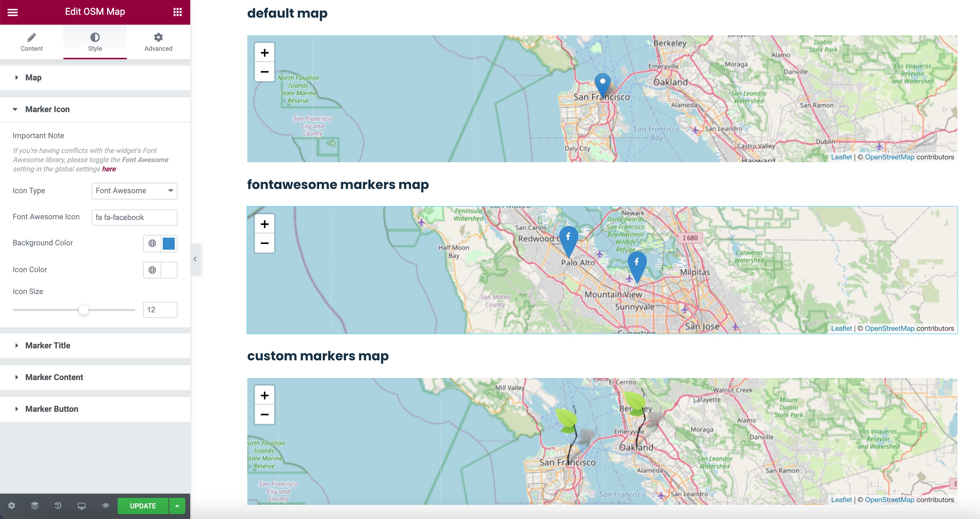Open the widgets grid icon
The image size is (980, 519).
[x=177, y=12]
